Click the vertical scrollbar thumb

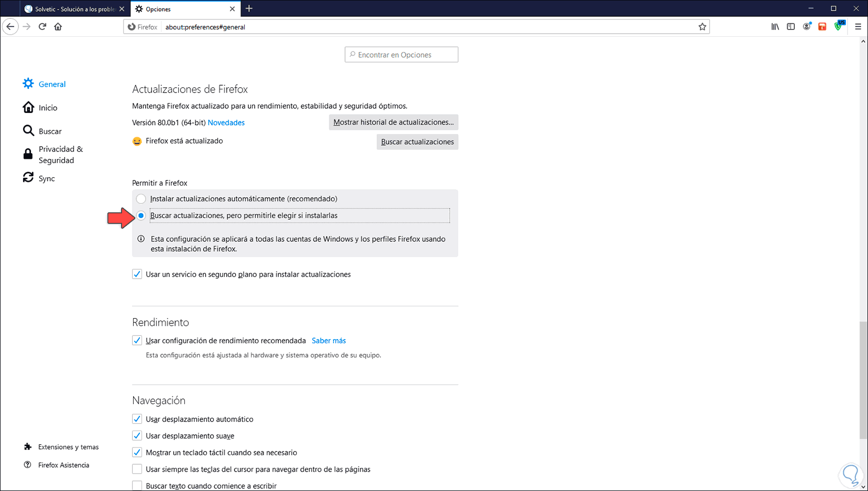click(x=863, y=380)
